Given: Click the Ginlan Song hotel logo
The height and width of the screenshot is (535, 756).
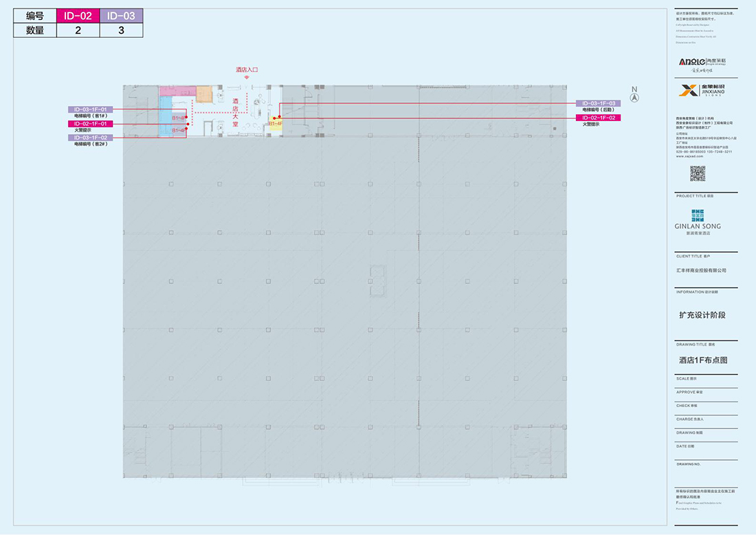Looking at the screenshot, I should click(x=698, y=215).
